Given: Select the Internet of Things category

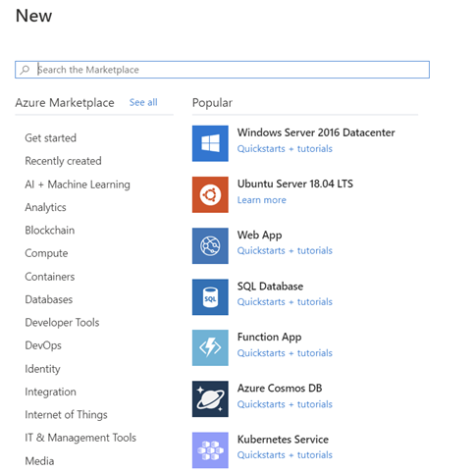Looking at the screenshot, I should [66, 415].
